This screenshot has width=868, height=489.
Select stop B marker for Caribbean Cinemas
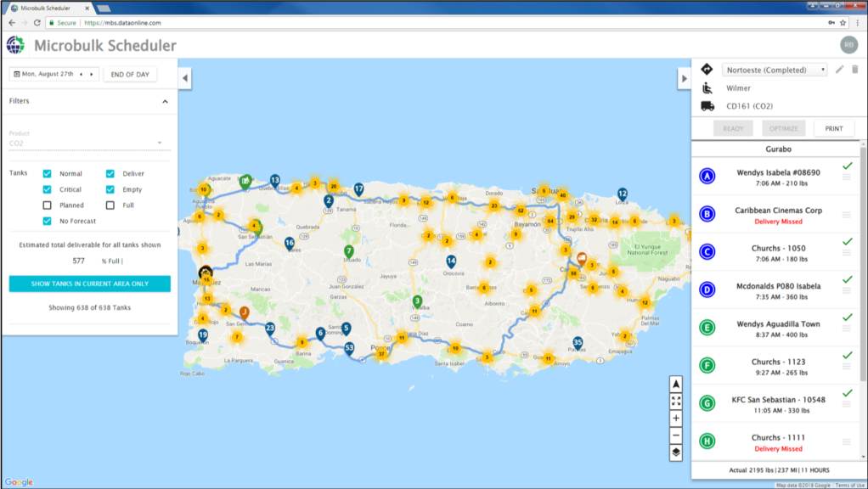coord(707,214)
